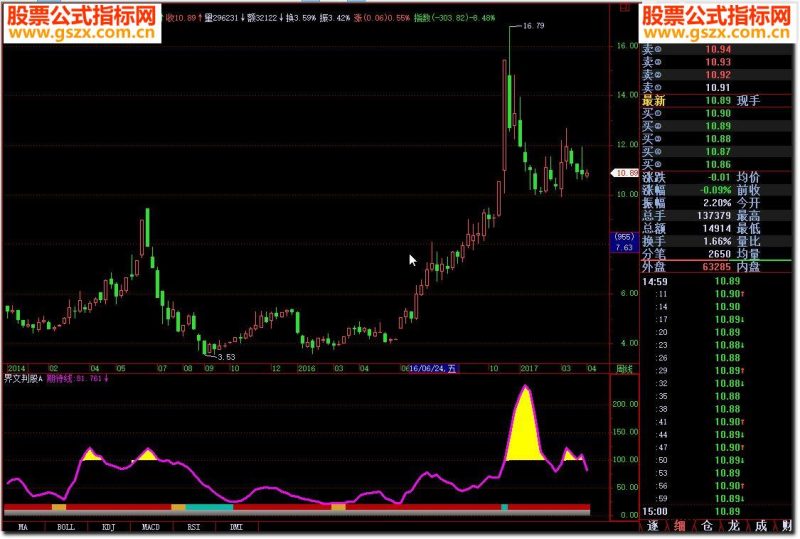The height and width of the screenshot is (539, 800).
Task: Click the 量296231 volume value in the header
Action: point(224,18)
